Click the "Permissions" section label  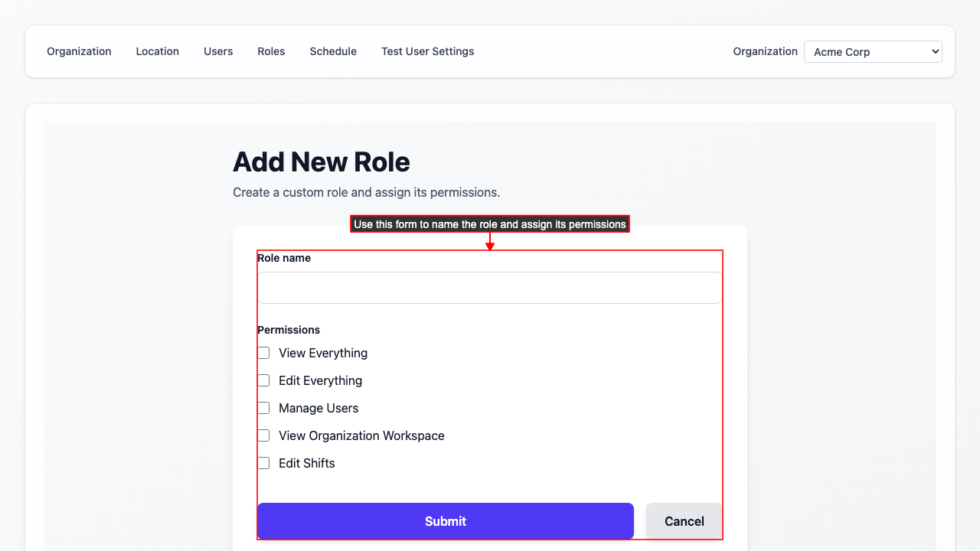click(289, 330)
